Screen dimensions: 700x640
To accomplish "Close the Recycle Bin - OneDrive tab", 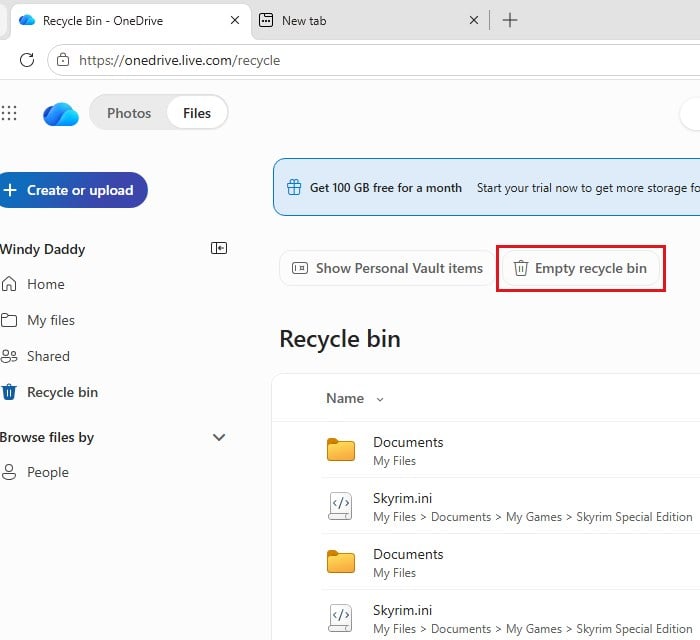I will tap(235, 20).
